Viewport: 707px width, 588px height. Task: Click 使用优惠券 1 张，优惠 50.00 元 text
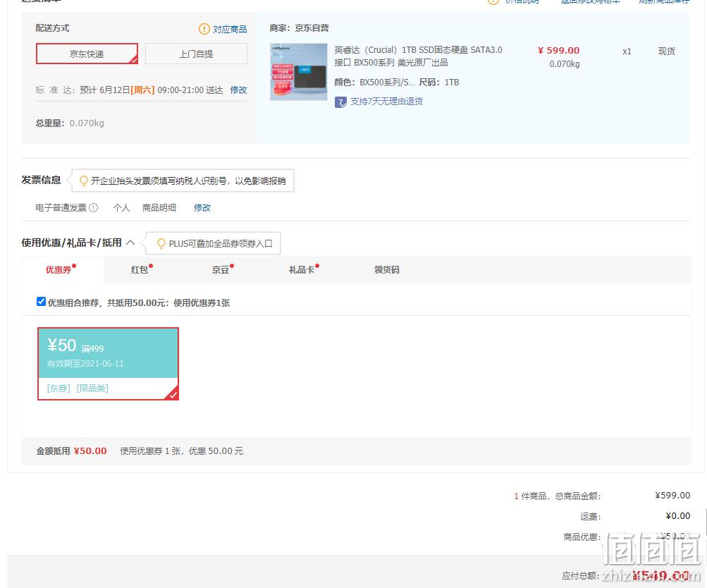[181, 451]
